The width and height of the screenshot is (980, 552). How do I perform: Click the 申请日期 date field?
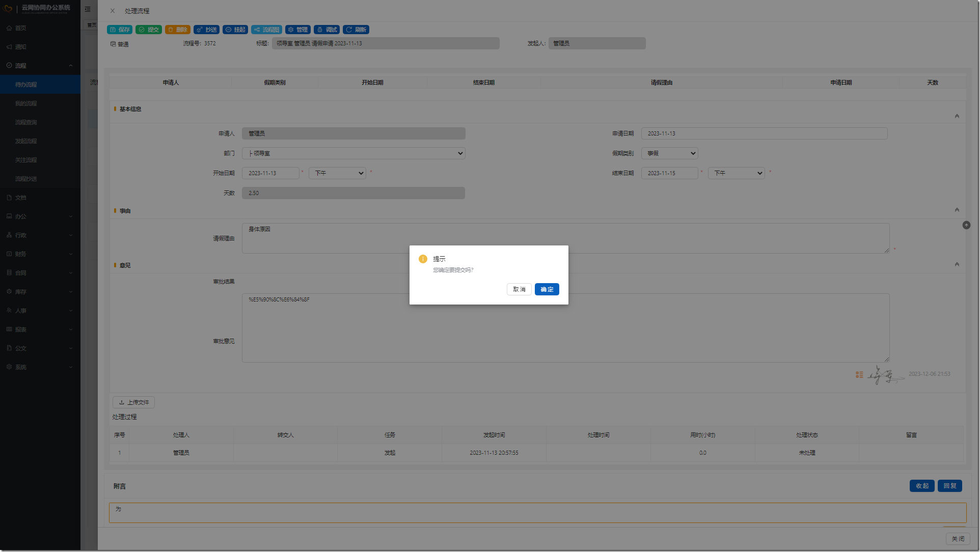pyautogui.click(x=764, y=133)
